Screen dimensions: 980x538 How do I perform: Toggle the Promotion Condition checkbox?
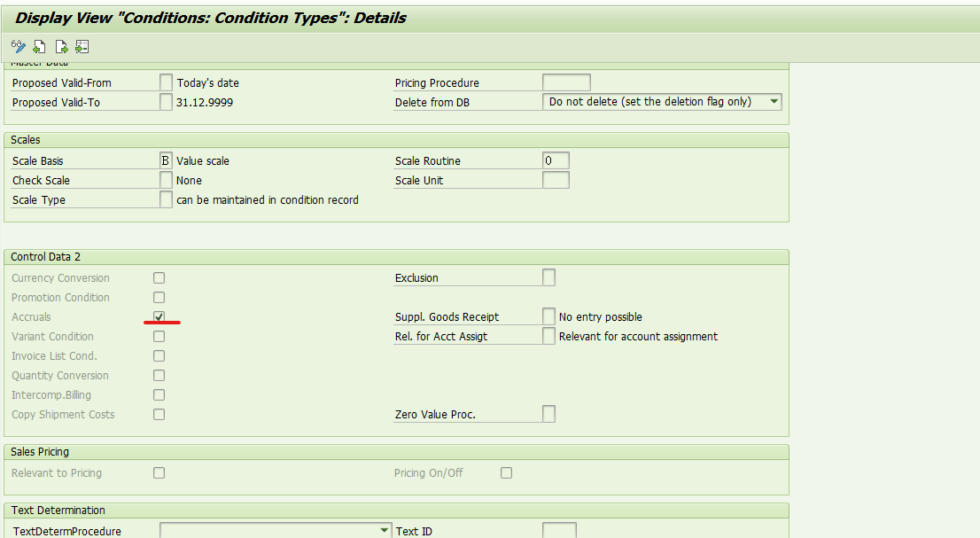(x=159, y=298)
